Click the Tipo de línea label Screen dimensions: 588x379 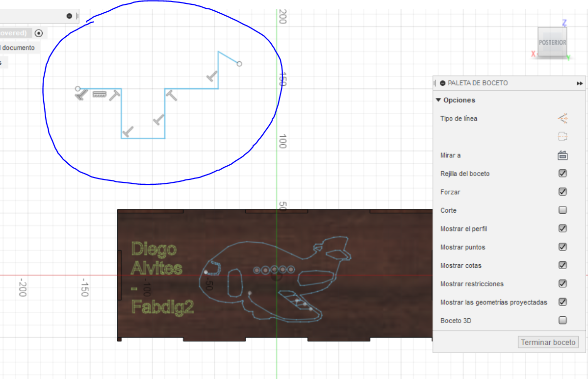(459, 119)
